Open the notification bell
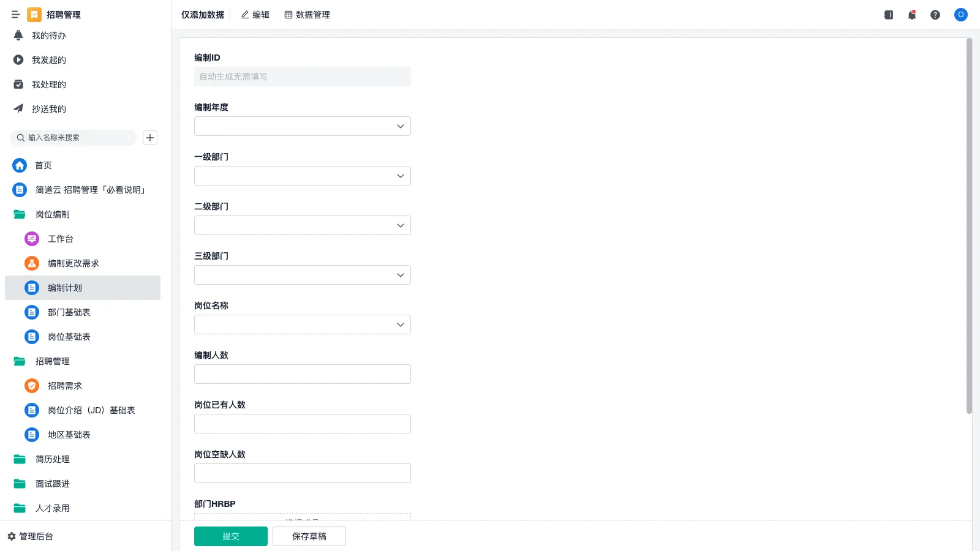This screenshot has height=551, width=980. (x=912, y=15)
